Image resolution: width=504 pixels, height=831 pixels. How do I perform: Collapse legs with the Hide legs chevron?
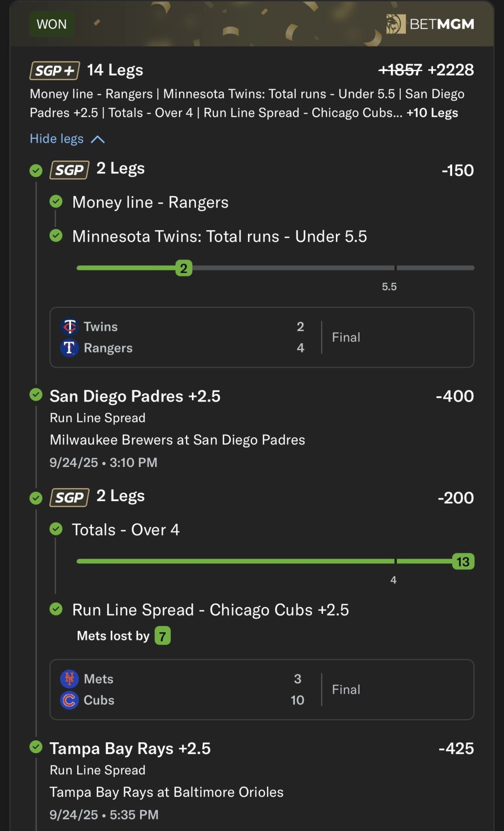(98, 139)
